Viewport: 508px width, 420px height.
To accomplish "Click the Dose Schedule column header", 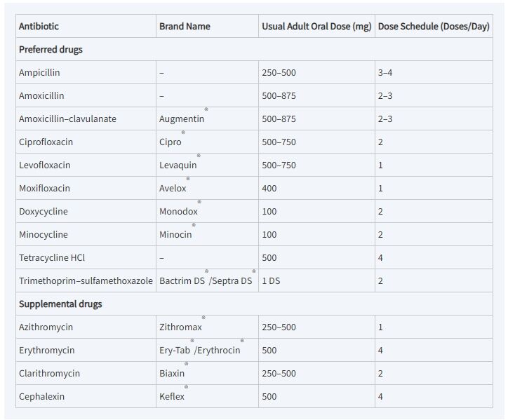I will (x=433, y=26).
